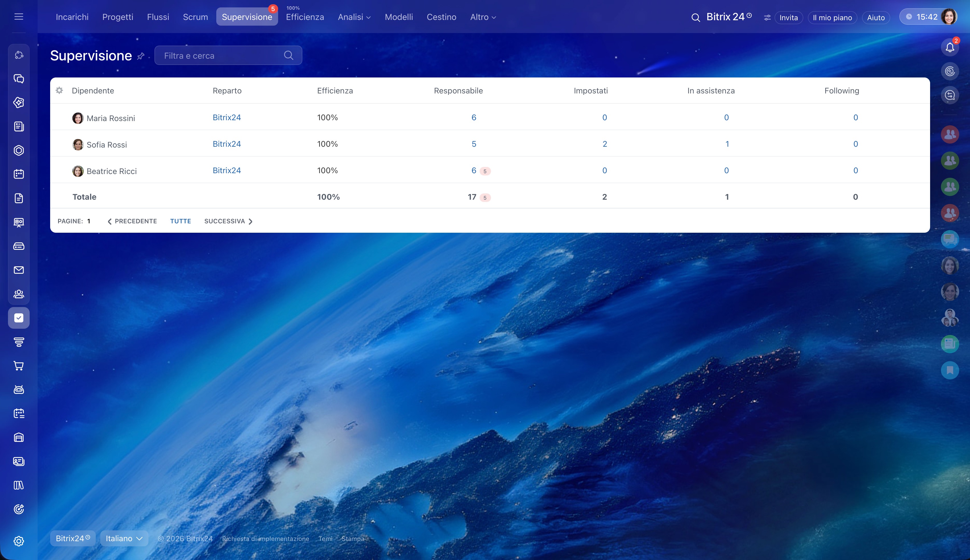Screen dimensions: 970x560
Task: Click the Invita button
Action: (788, 18)
